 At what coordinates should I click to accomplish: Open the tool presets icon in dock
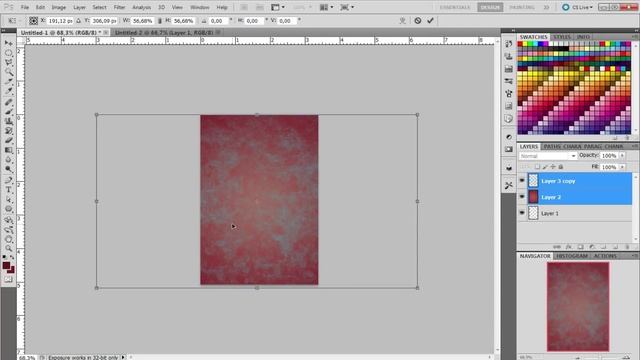(x=509, y=186)
